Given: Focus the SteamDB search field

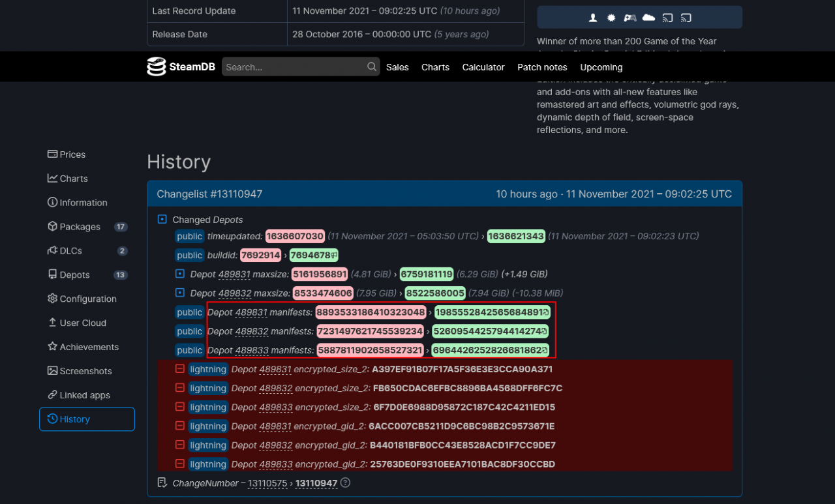Looking at the screenshot, I should point(294,67).
